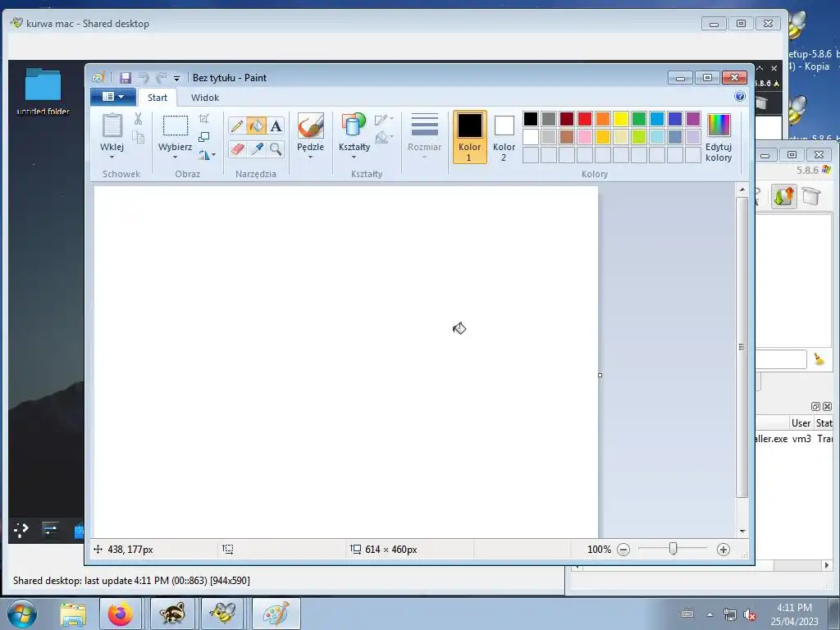Open Firefox from the Windows taskbar
840x630 pixels.
click(x=120, y=614)
